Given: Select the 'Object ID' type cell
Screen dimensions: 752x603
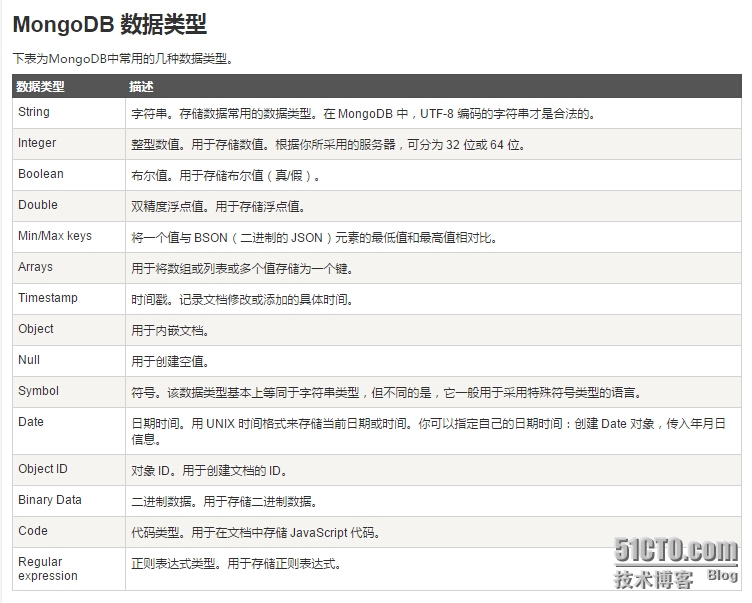Looking at the screenshot, I should point(69,470).
